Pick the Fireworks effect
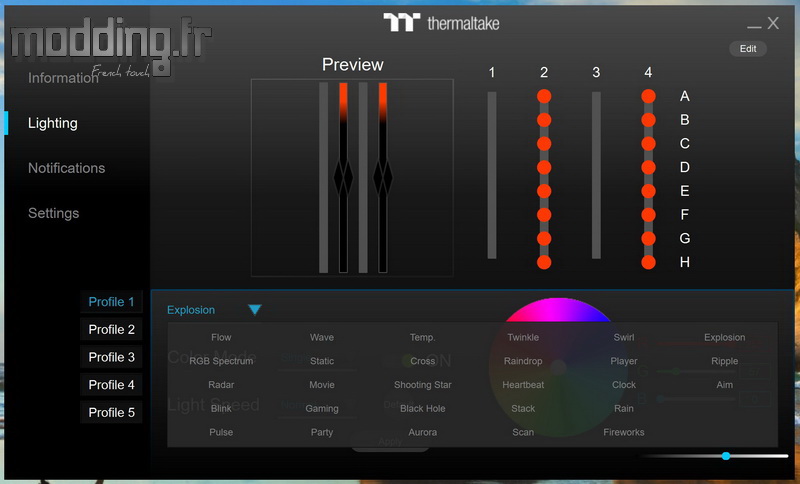800x484 pixels. pos(623,432)
